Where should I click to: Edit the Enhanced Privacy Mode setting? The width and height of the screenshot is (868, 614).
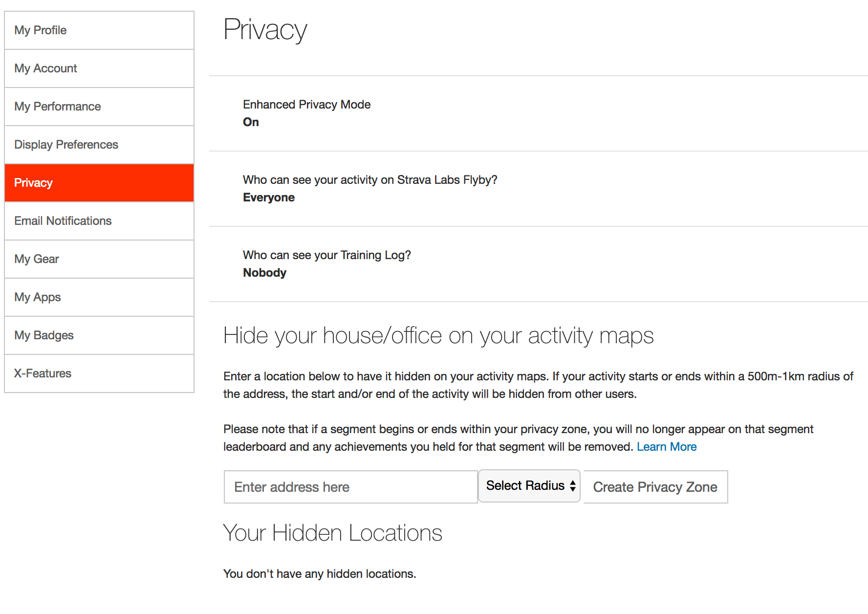click(539, 113)
